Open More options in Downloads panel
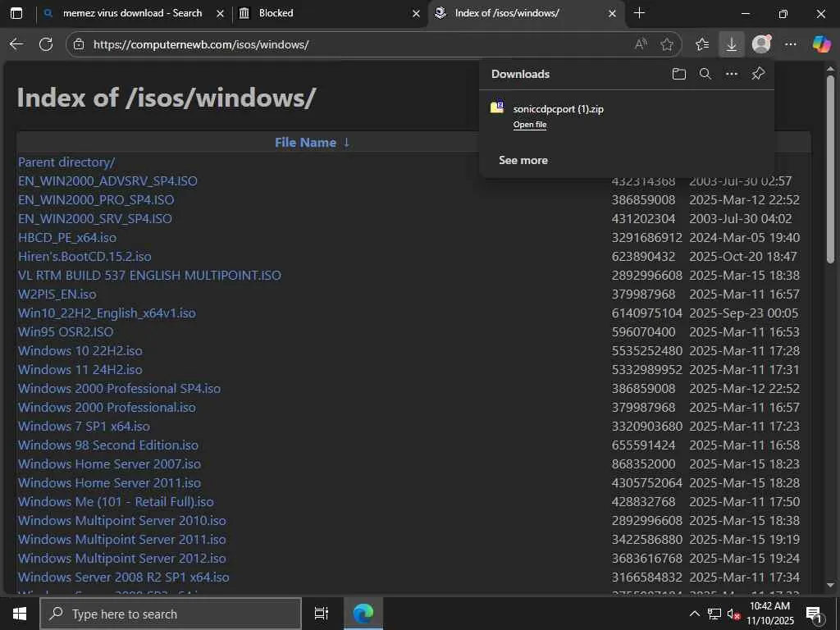 (731, 74)
